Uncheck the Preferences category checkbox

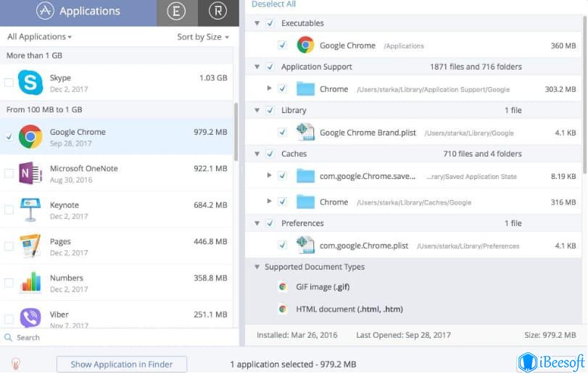pos(270,223)
